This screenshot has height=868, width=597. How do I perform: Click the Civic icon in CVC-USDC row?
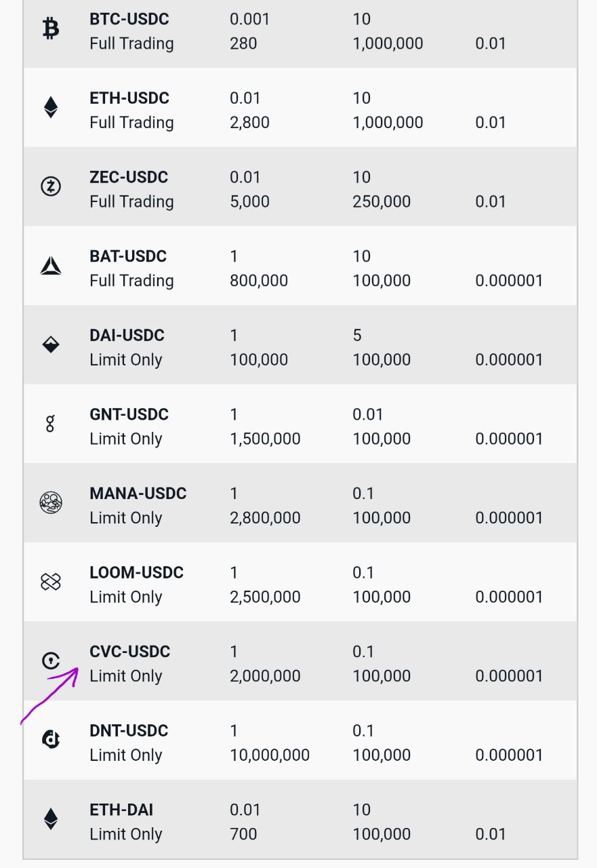51,661
